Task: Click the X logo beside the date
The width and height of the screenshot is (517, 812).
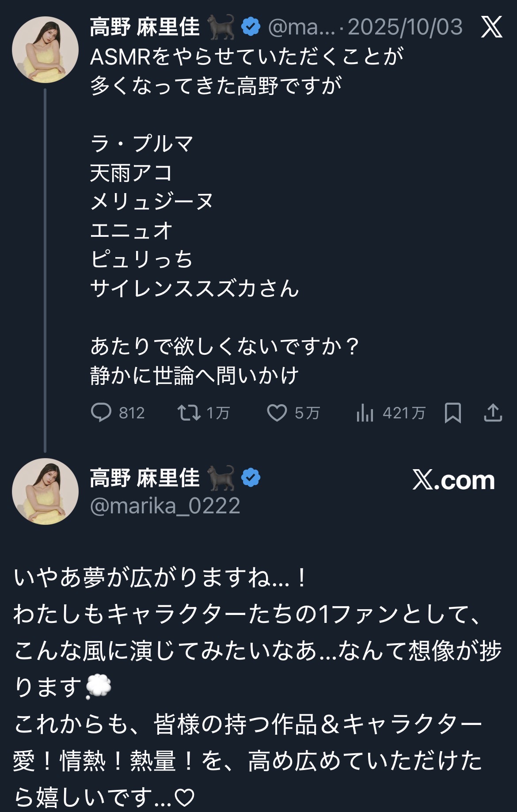Action: coord(492,27)
